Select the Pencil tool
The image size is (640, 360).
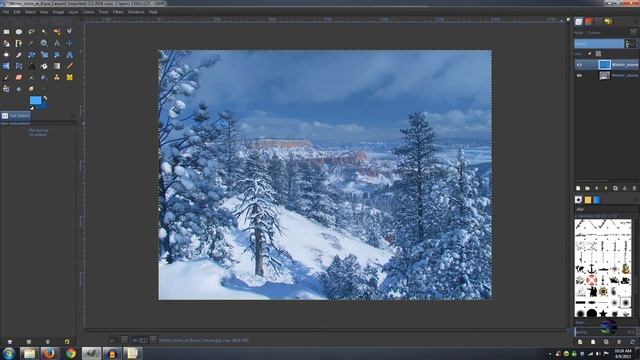click(x=69, y=66)
